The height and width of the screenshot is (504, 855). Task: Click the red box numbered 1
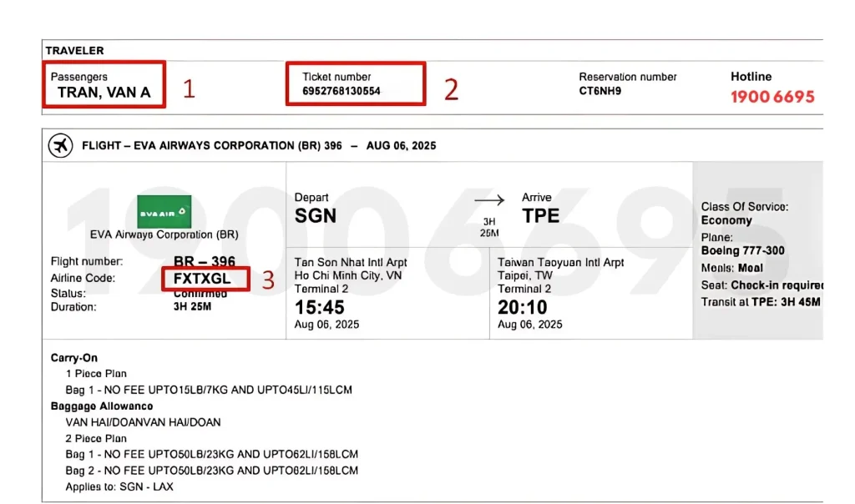[x=104, y=83]
